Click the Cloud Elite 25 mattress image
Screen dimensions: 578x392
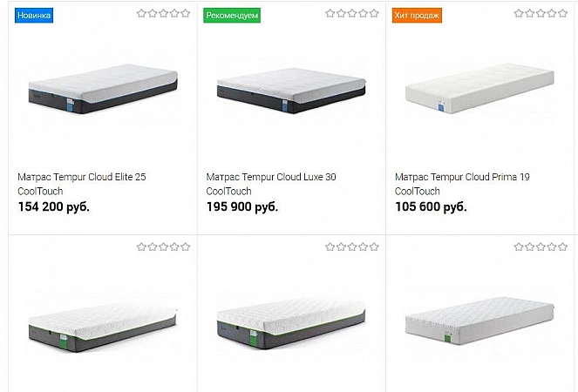tap(103, 91)
